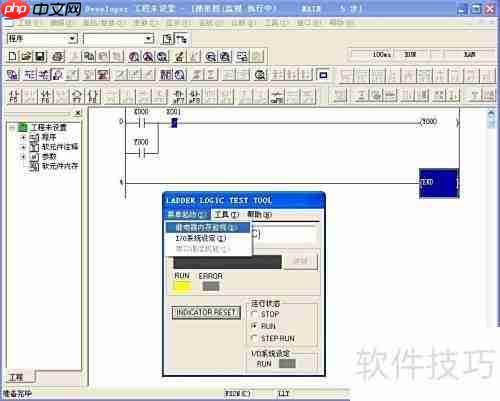This screenshot has height=401, width=500.
Task: Click the INDICATOR RESET button
Action: (206, 313)
